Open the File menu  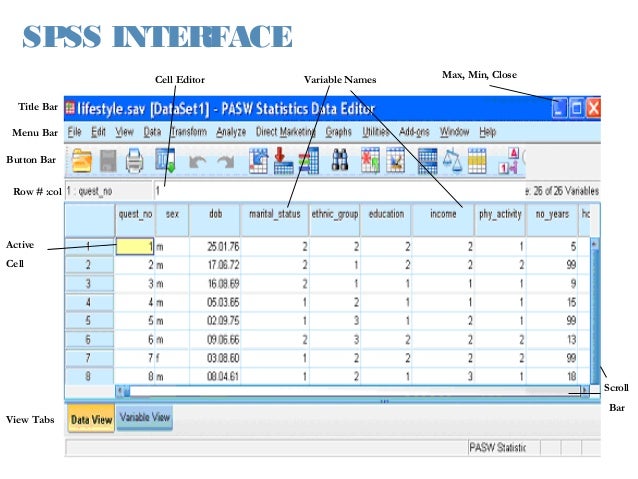(x=74, y=132)
